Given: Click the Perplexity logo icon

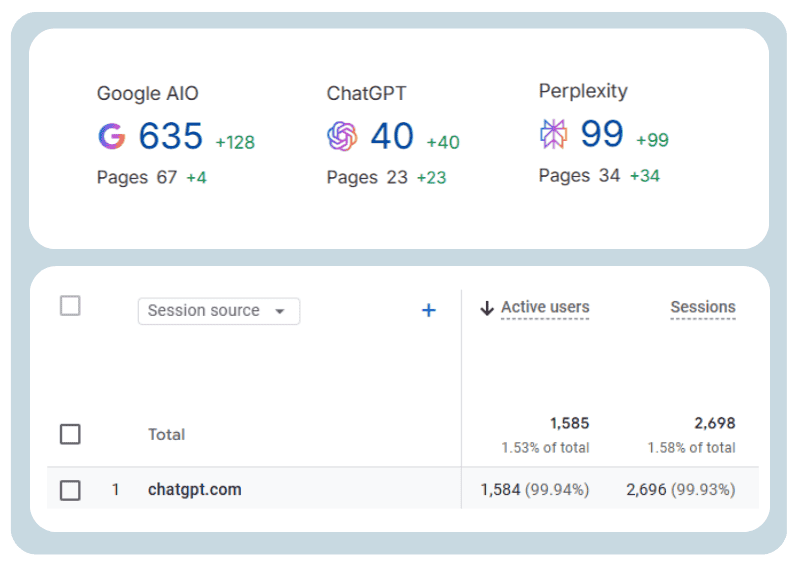Looking at the screenshot, I should tap(554, 134).
